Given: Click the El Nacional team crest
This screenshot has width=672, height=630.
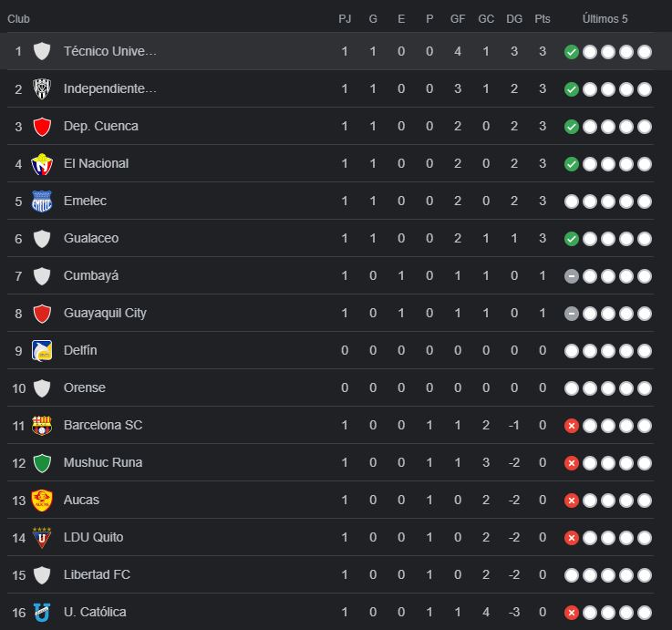Looking at the screenshot, I should [42, 164].
